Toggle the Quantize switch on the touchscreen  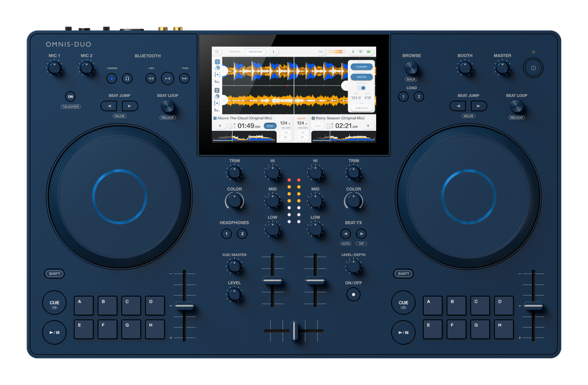pyautogui.click(x=361, y=88)
